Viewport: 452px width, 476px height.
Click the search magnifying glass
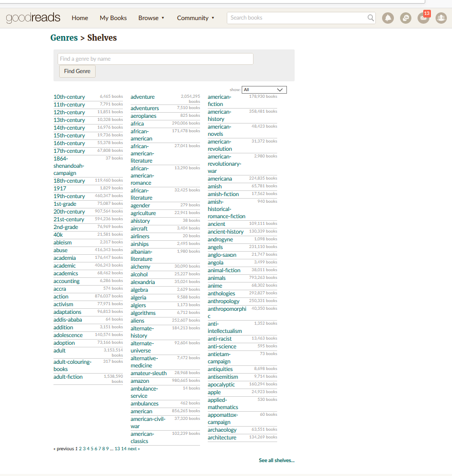[370, 18]
